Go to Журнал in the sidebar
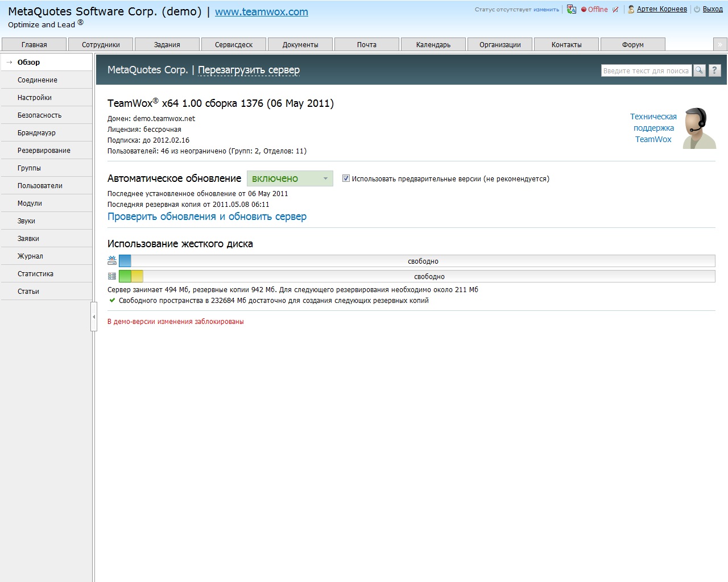The height and width of the screenshot is (582, 728). (x=46, y=256)
